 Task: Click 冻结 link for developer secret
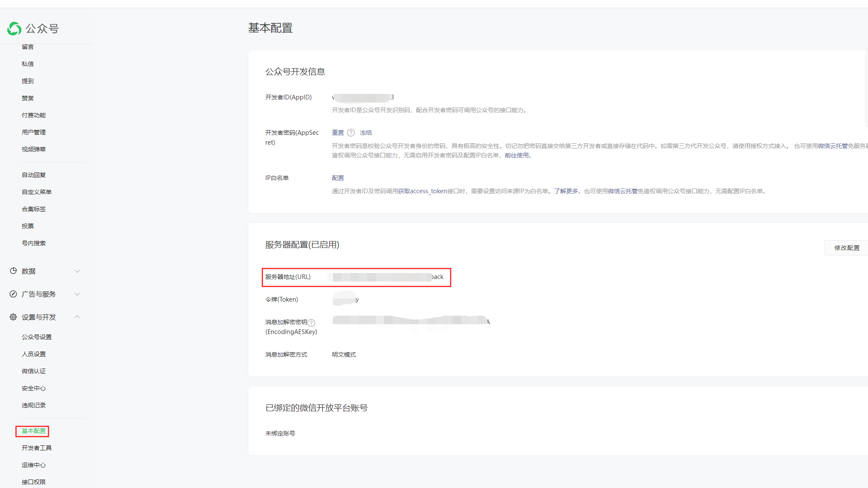366,133
